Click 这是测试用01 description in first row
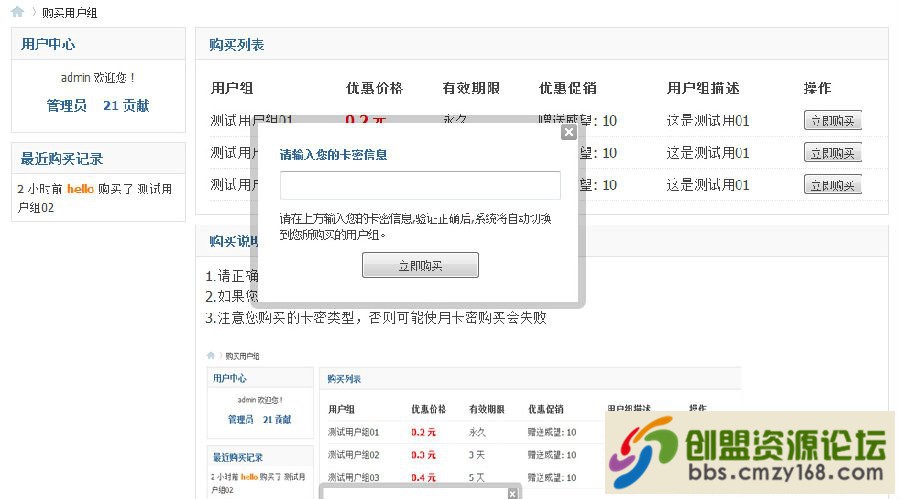 [x=708, y=121]
